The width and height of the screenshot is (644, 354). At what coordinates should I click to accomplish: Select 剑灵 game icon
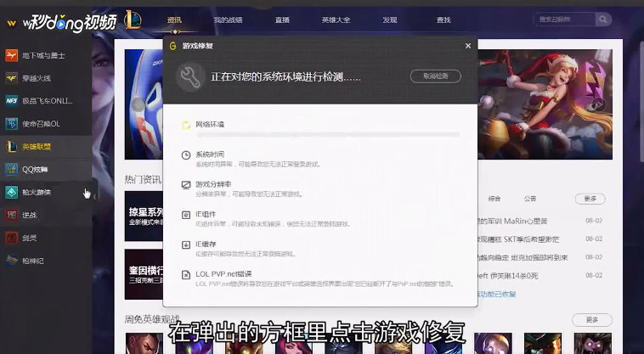(12, 238)
